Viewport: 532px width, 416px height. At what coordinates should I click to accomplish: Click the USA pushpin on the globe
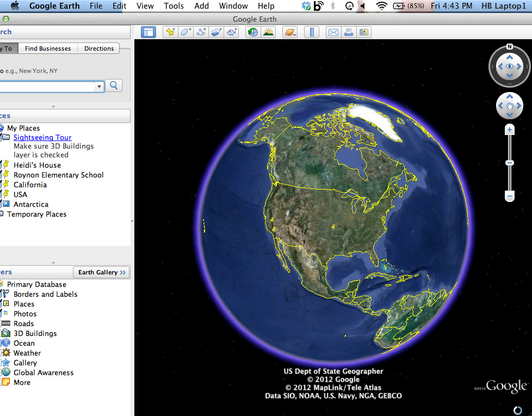333,227
